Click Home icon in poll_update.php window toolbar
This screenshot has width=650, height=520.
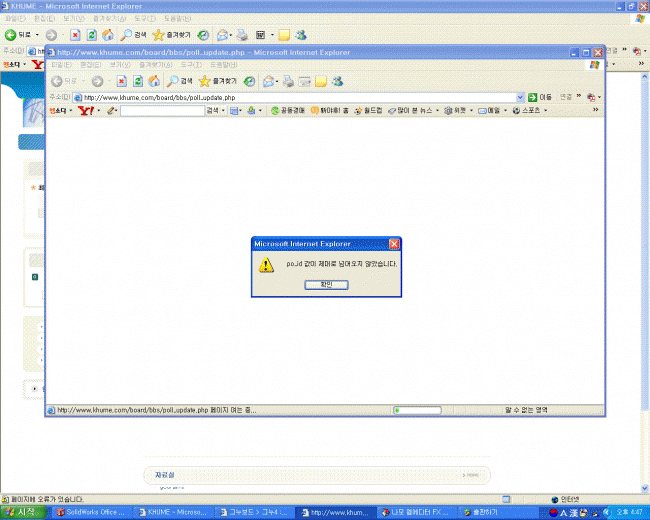[x=154, y=81]
